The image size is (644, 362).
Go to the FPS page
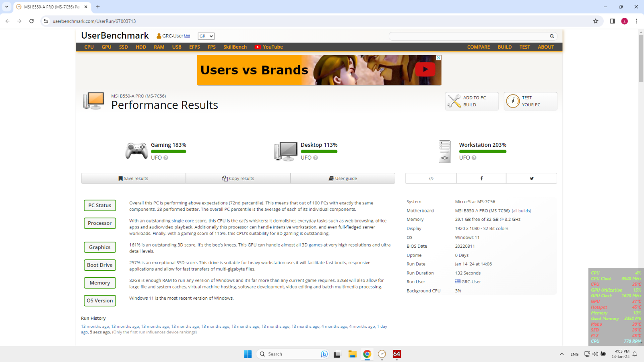coord(212,47)
